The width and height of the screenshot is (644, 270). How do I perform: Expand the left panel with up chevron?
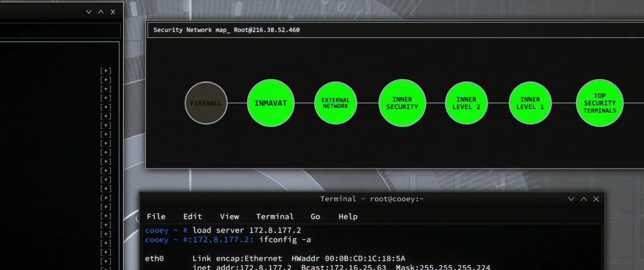tap(101, 12)
